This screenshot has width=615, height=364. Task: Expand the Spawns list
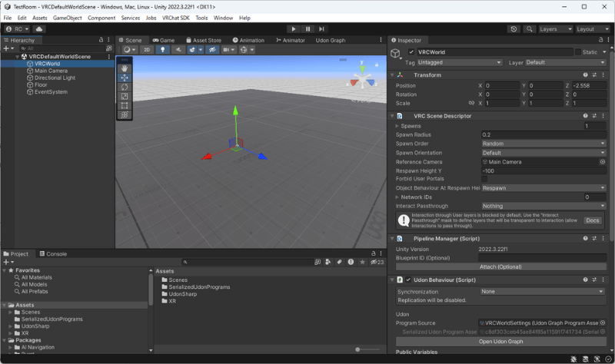397,126
